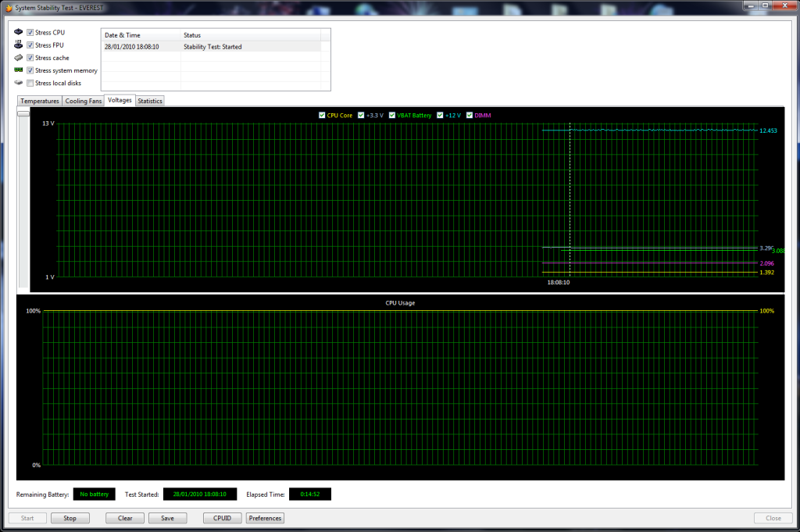Untick the DIMM voltage legend checkbox
Screen dimensions: 800x532
pos(470,116)
